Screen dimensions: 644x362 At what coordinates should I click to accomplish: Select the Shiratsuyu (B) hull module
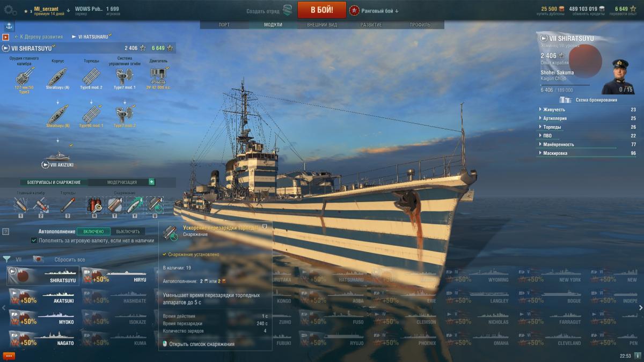[57, 115]
